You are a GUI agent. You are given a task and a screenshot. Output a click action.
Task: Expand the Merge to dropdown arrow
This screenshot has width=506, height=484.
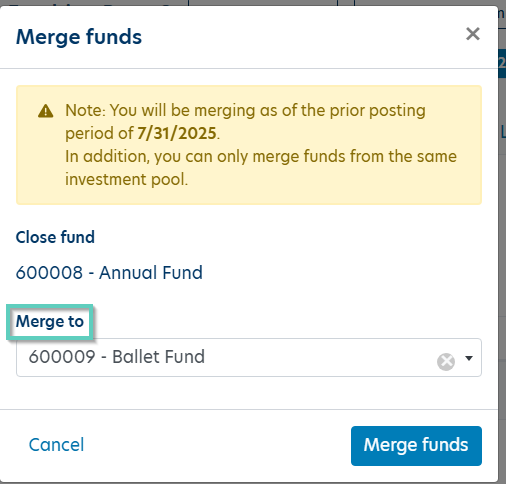coord(469,358)
